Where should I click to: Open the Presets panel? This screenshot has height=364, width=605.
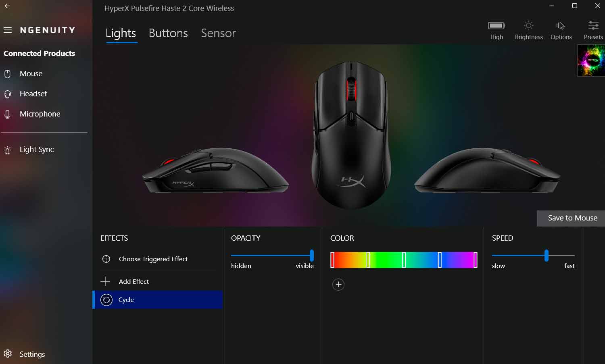pyautogui.click(x=593, y=30)
